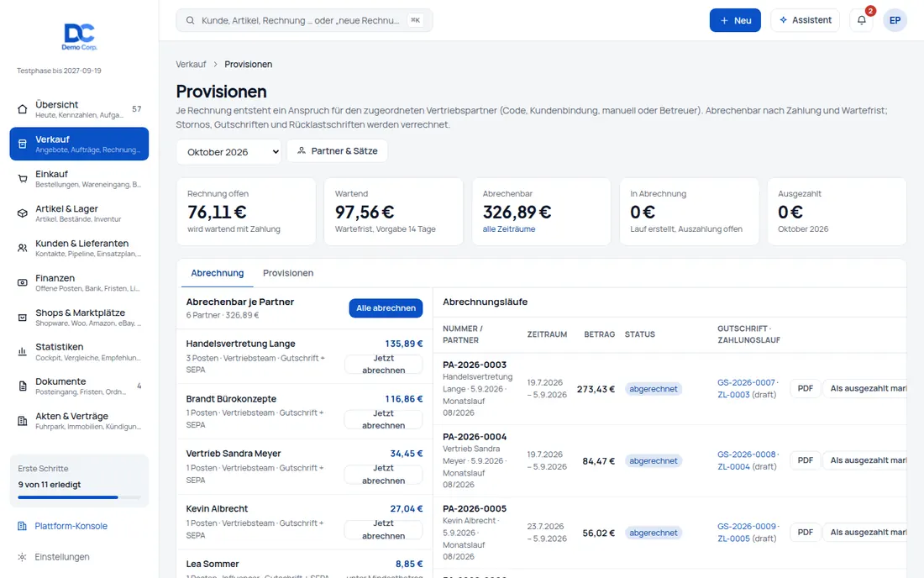Click the Dokumente file icon

coord(23,386)
